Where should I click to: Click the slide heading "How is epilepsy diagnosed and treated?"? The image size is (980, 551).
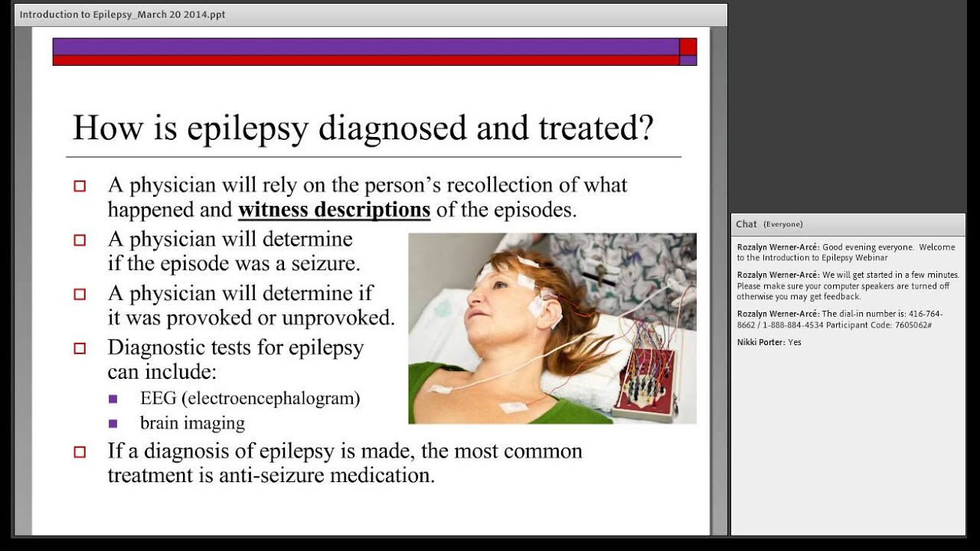click(363, 127)
